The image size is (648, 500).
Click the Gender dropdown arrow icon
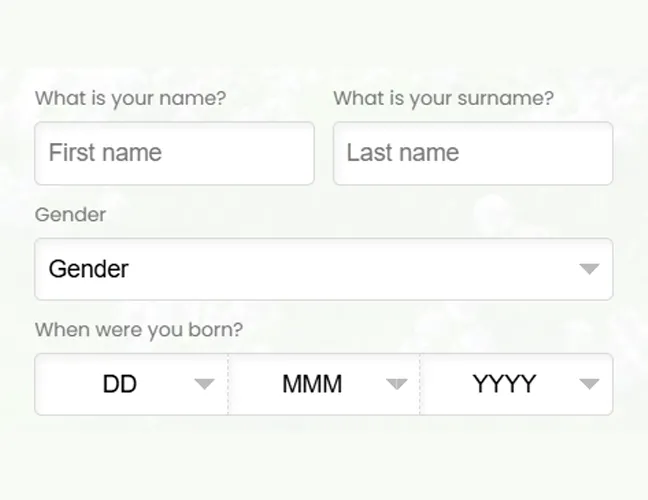coord(589,269)
